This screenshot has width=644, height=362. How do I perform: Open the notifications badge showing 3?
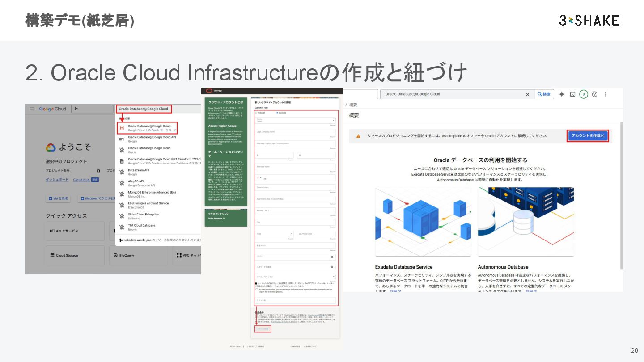(583, 94)
